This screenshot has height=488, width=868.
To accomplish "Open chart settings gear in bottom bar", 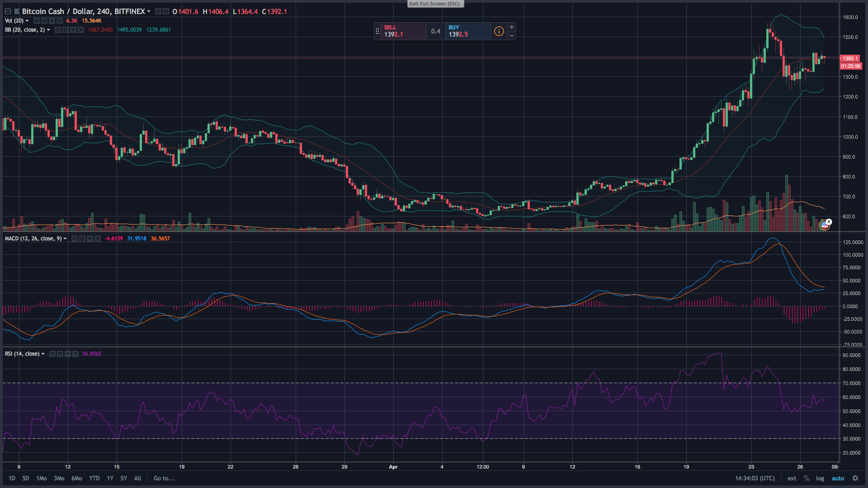I will coord(855,478).
